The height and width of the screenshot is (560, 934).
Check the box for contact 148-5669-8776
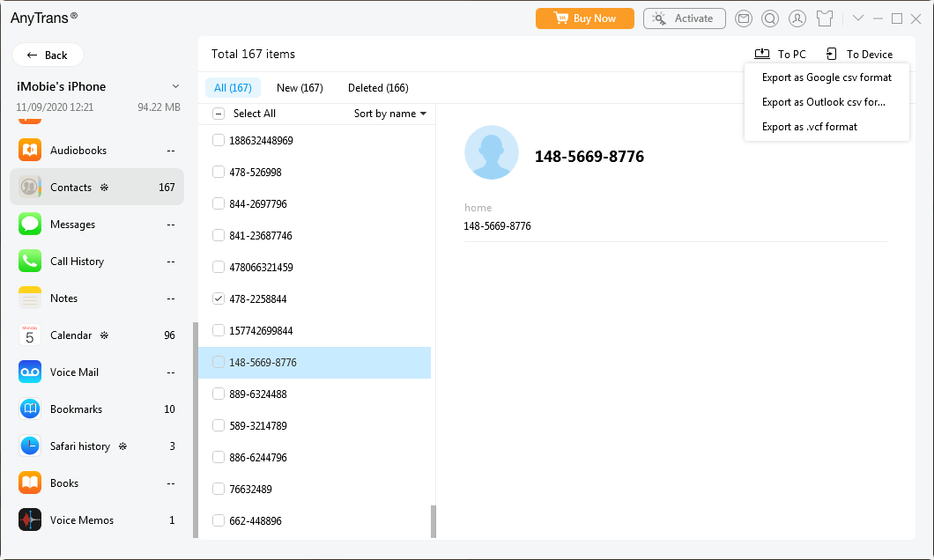pyautogui.click(x=219, y=362)
